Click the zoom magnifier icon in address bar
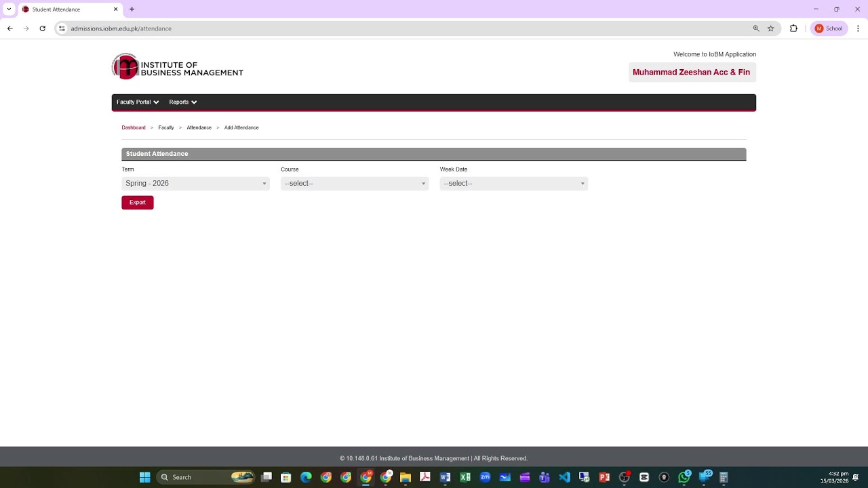The width and height of the screenshot is (868, 488). click(x=756, y=28)
